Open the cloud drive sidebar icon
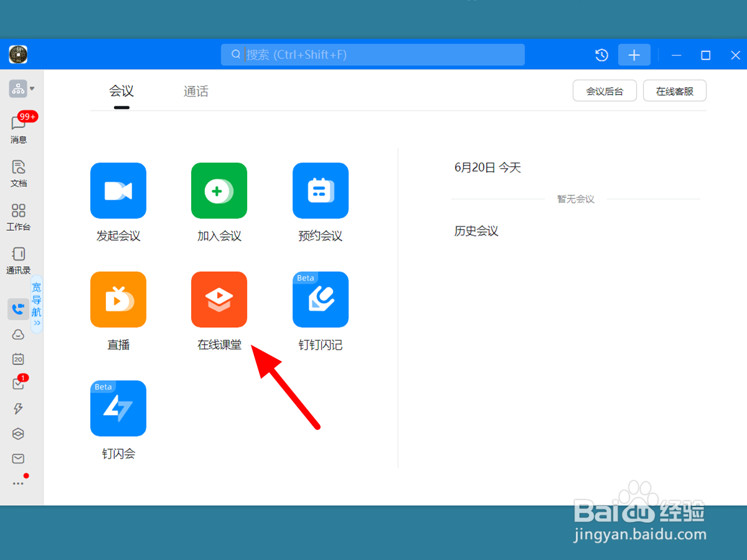 (18, 334)
